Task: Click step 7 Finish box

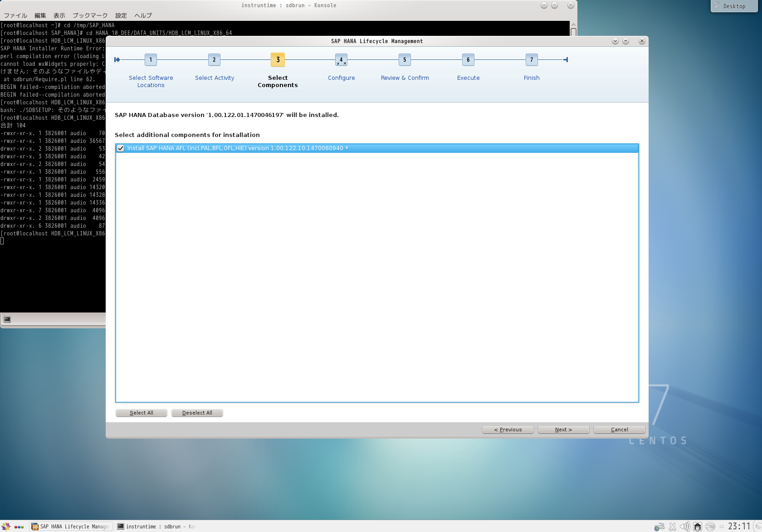Action: (x=532, y=59)
